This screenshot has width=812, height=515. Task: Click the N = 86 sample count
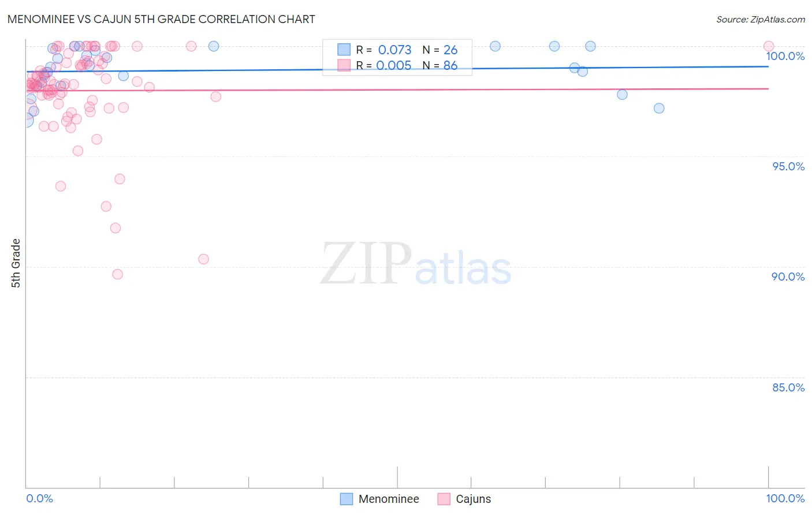point(440,65)
